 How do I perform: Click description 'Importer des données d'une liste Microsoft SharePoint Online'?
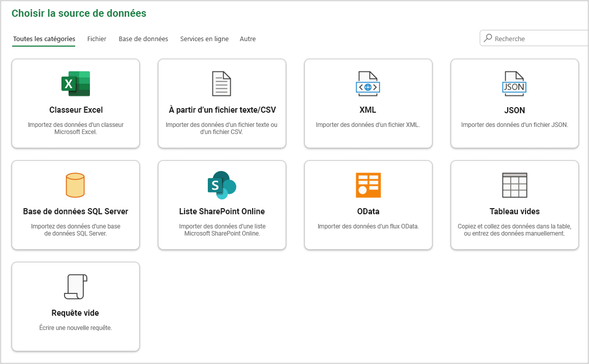click(222, 229)
